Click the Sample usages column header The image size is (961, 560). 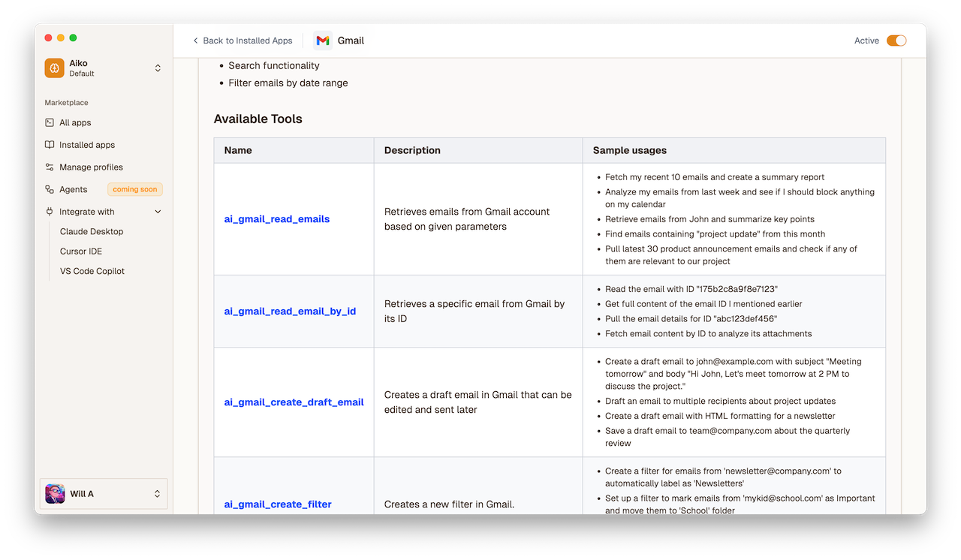pos(630,150)
